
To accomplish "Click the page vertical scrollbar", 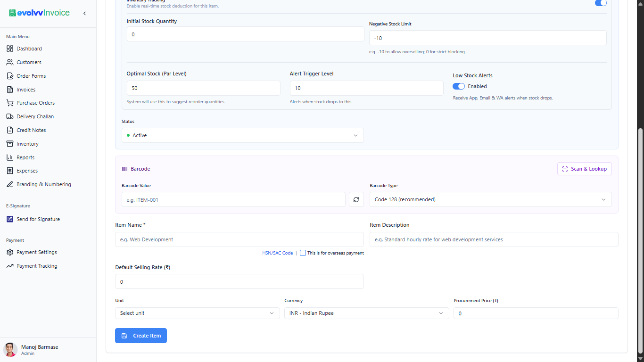I will coord(640,241).
